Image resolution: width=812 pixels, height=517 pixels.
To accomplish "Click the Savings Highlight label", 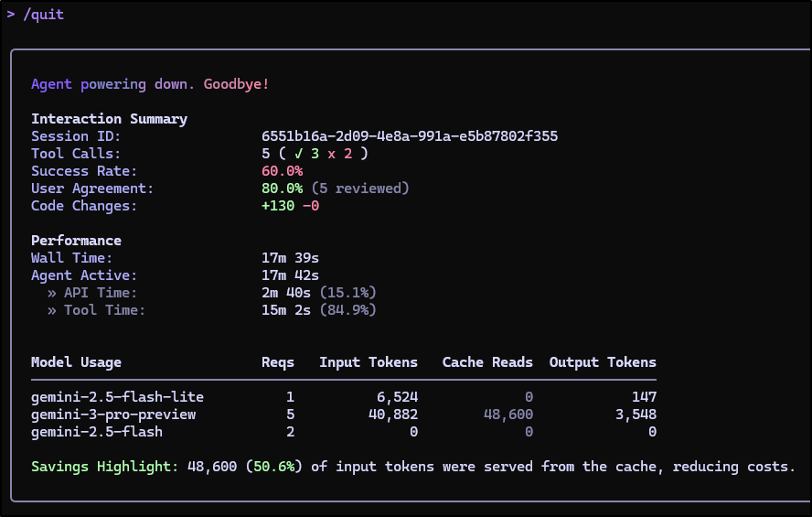I will click(104, 467).
